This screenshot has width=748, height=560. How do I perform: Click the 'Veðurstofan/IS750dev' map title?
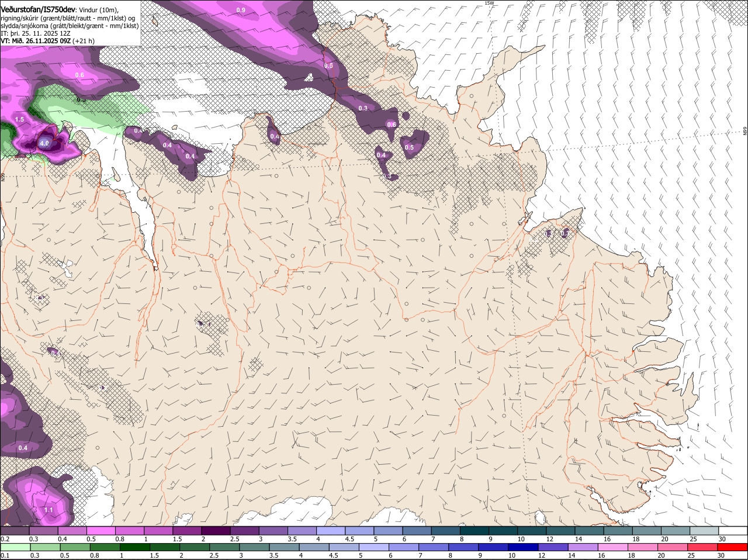pyautogui.click(x=38, y=9)
